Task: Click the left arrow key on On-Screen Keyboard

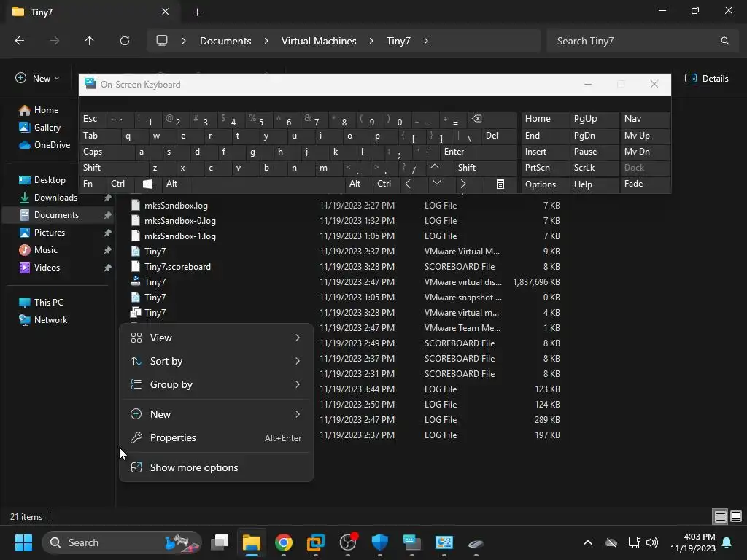Action: [408, 184]
